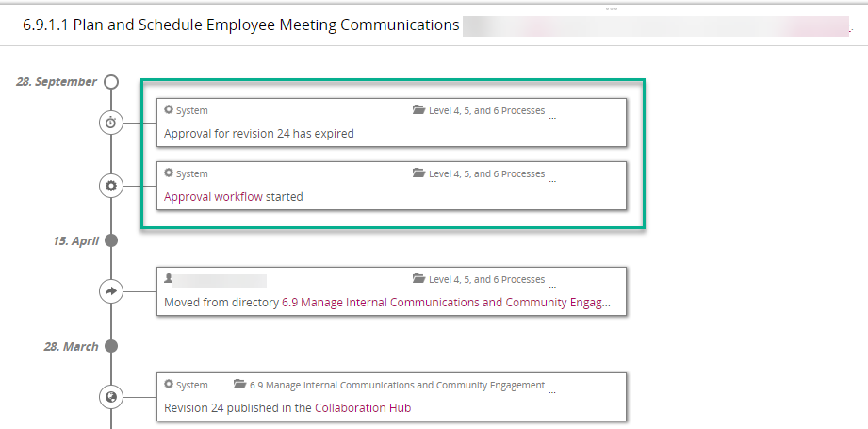Expand the ellipsis in revision published card
Viewport: 868px width, 429px height.
pyautogui.click(x=552, y=392)
